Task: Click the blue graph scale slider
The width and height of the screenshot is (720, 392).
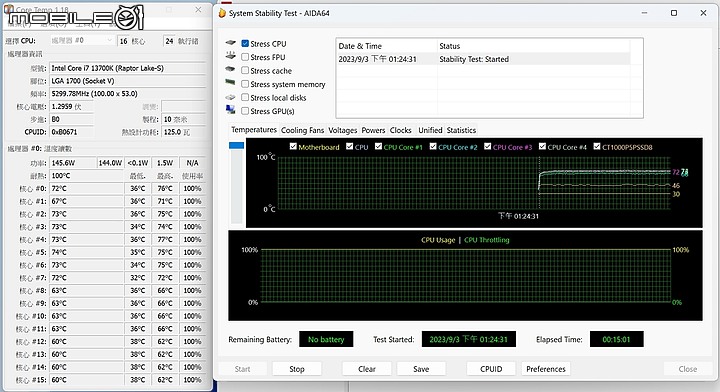Action: click(x=236, y=146)
